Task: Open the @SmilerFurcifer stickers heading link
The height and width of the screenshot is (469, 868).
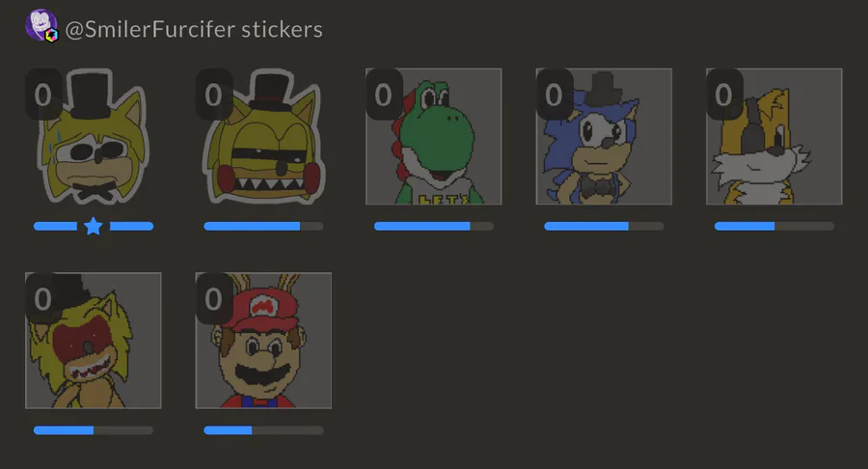Action: [193, 30]
